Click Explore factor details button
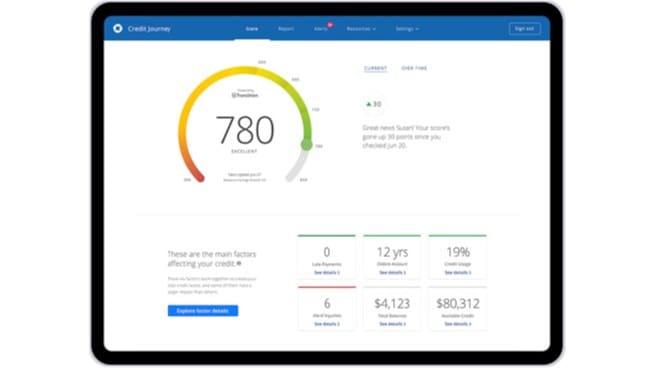This screenshot has width=654, height=368. click(x=203, y=311)
